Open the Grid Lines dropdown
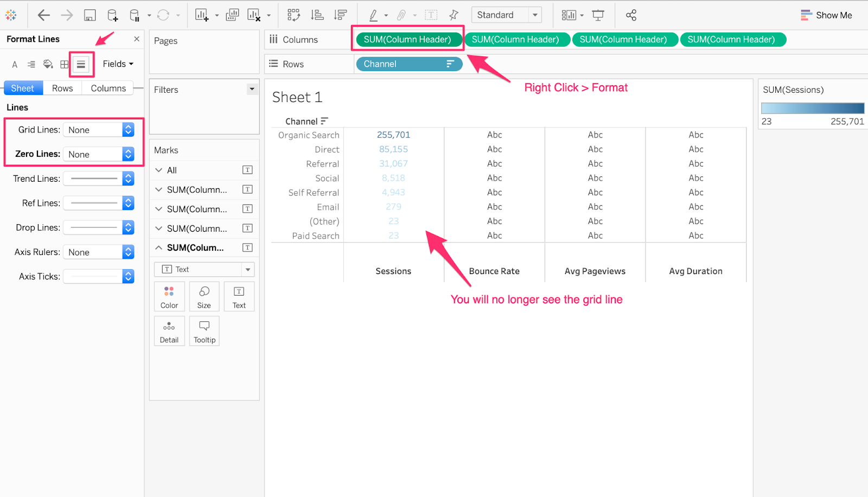 [x=128, y=129]
